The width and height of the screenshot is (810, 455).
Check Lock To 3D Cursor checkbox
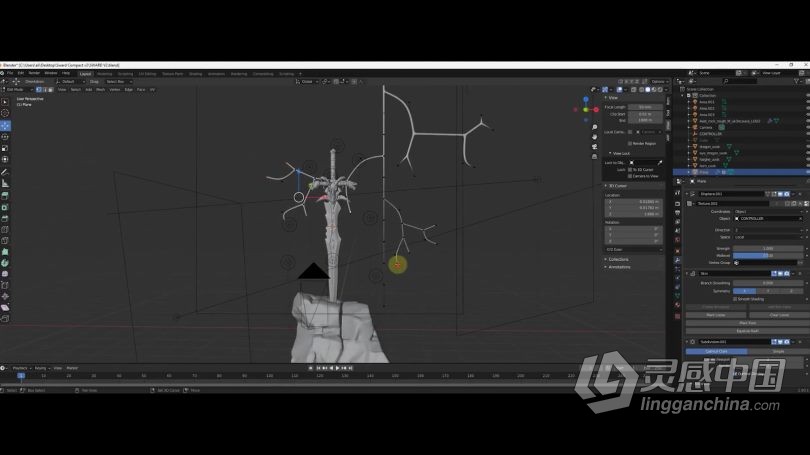pos(630,169)
